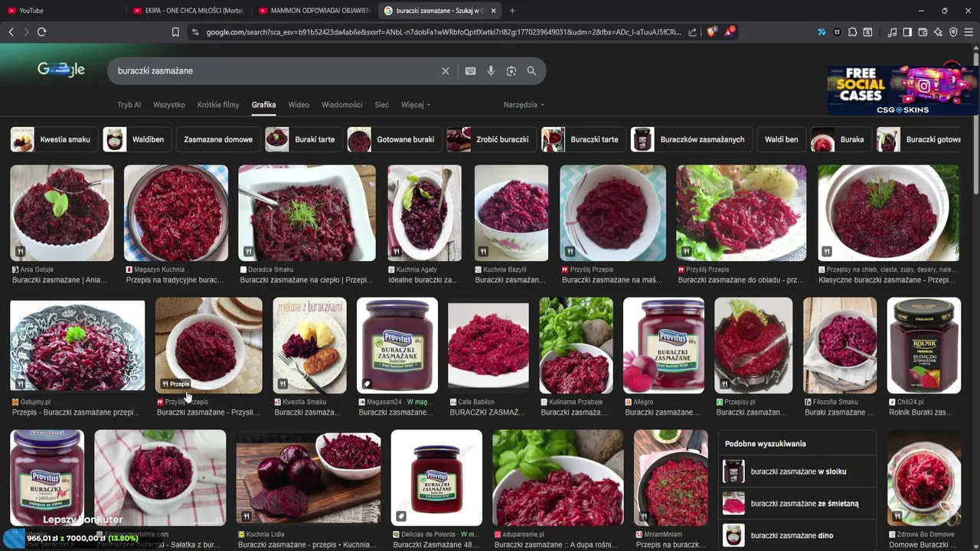Open site settings icon left of the URL
This screenshot has height=551, width=980.
(x=194, y=32)
